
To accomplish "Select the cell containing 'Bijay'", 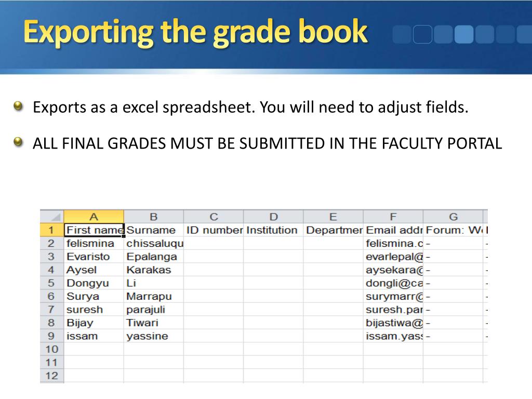I will tap(94, 323).
